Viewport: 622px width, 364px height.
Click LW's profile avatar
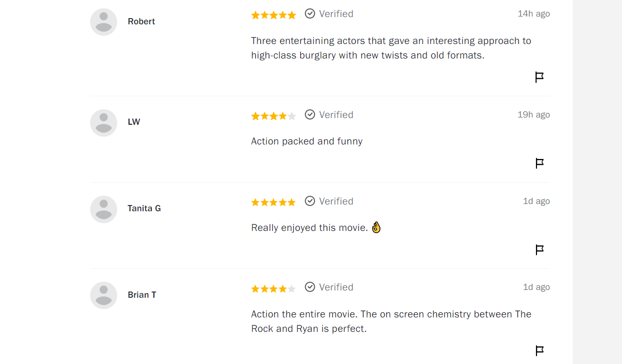pos(104,123)
